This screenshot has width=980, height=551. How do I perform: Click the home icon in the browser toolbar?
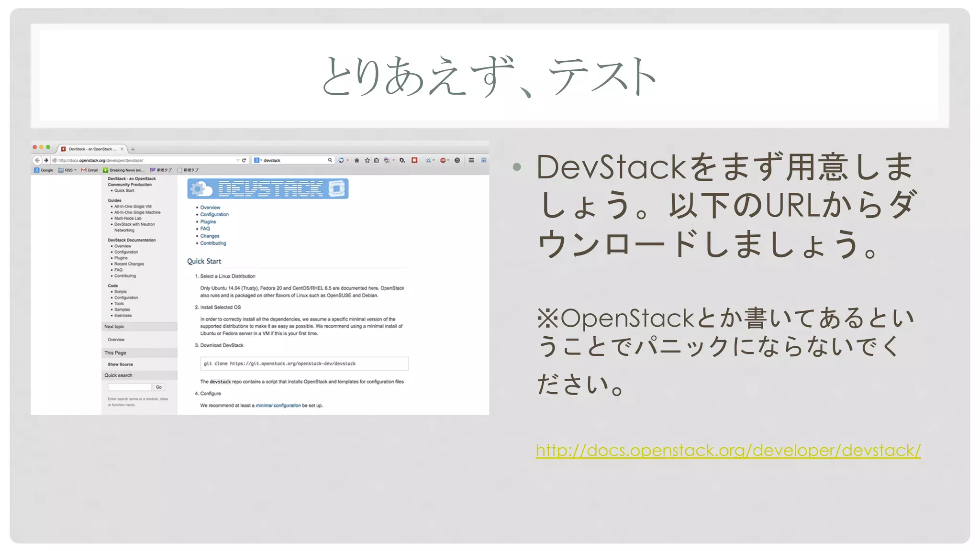(356, 160)
